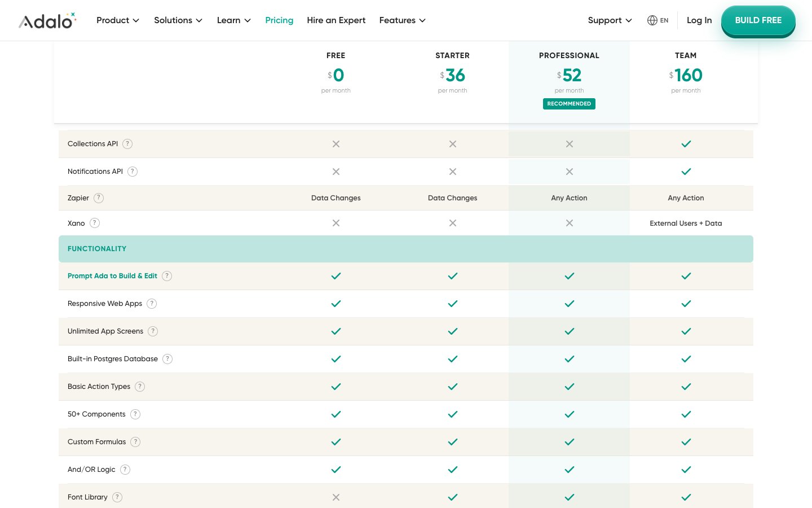Show the Xano help tooltip
This screenshot has width=812, height=508.
tap(95, 223)
